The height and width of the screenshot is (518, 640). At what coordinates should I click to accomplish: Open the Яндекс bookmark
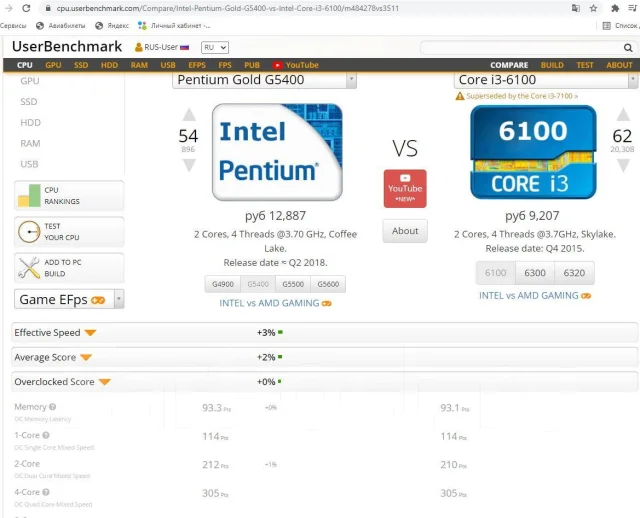pos(112,26)
